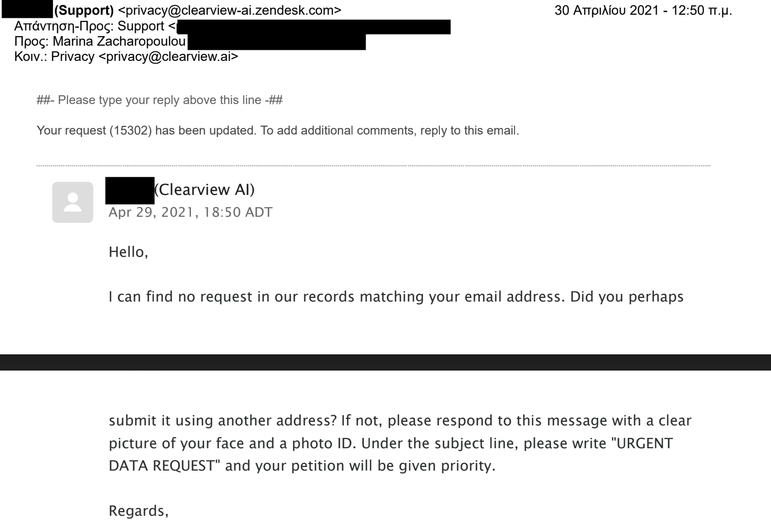The height and width of the screenshot is (532, 771).
Task: Select recipient name Marina Zacharopoulou
Action: 119,42
